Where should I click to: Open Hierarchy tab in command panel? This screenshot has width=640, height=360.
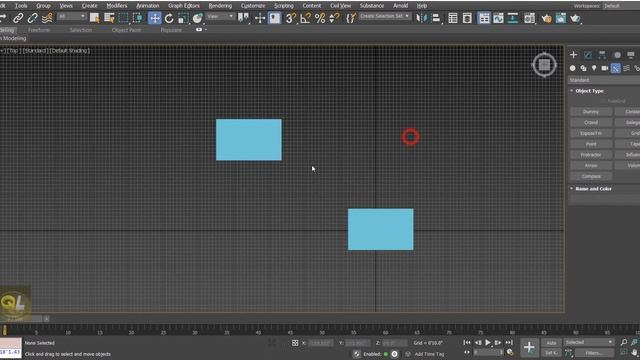[x=602, y=55]
